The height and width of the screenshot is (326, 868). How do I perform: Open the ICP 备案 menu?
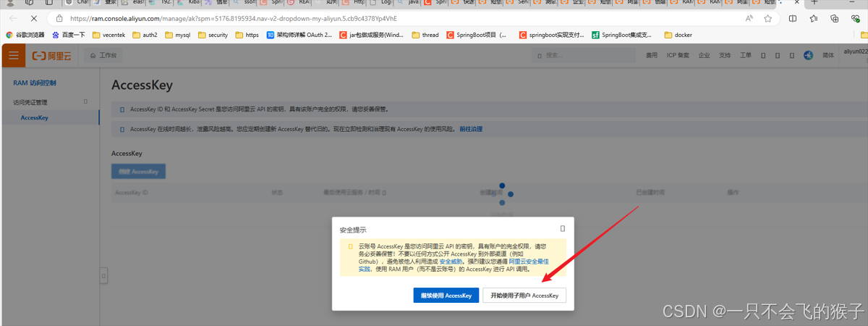click(678, 55)
